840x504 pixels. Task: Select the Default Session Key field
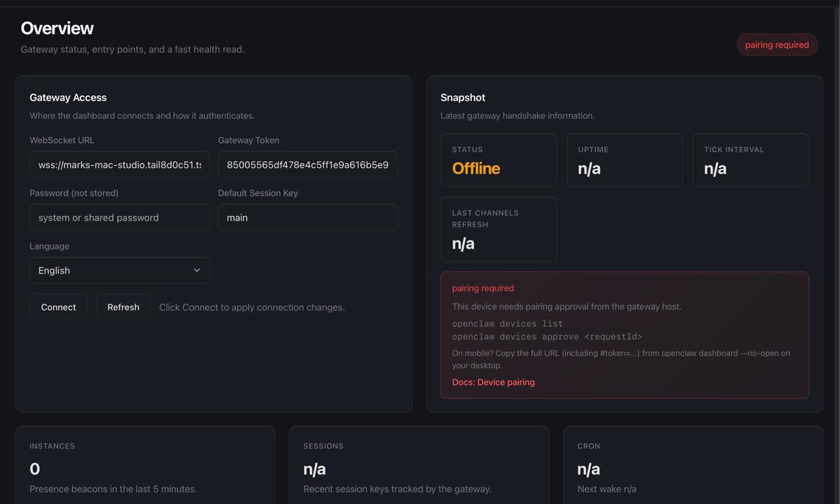click(307, 218)
